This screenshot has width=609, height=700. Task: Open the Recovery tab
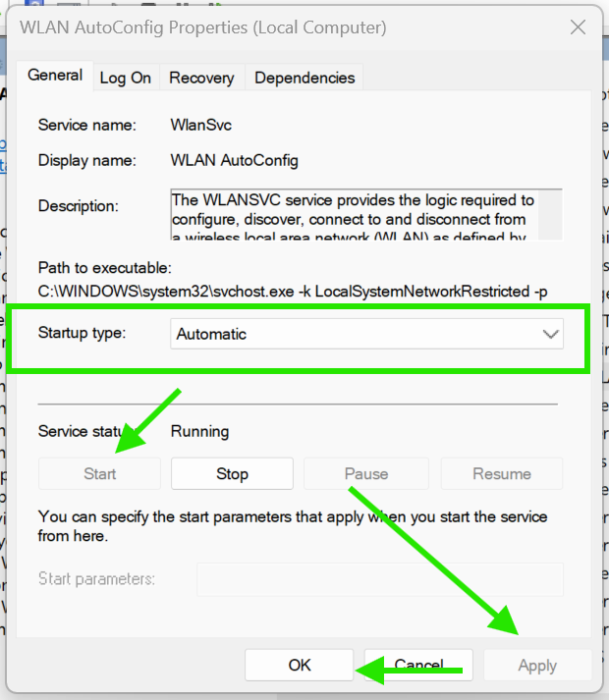(201, 79)
